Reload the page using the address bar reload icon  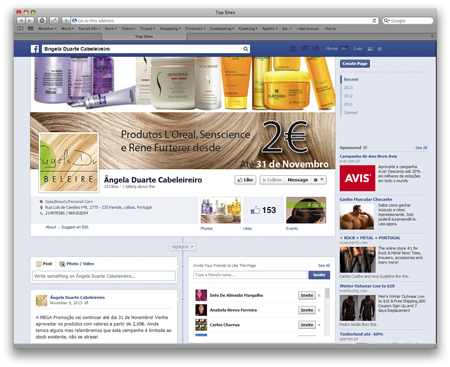tap(374, 21)
